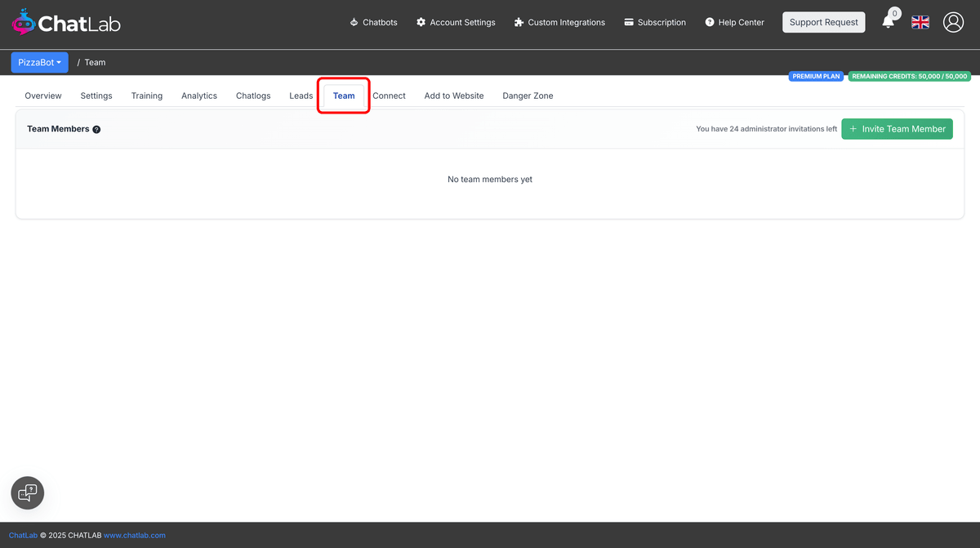Open the Chatlogs tab
The height and width of the screenshot is (548, 980).
(x=253, y=96)
